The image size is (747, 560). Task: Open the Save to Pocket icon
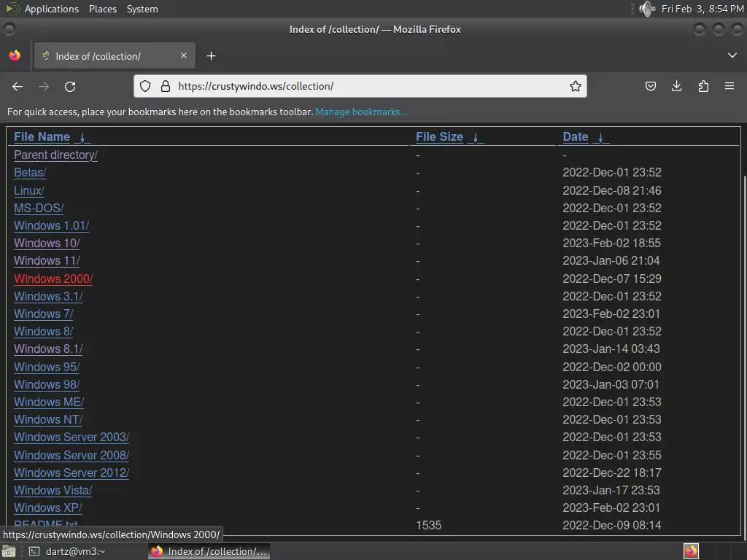click(650, 86)
